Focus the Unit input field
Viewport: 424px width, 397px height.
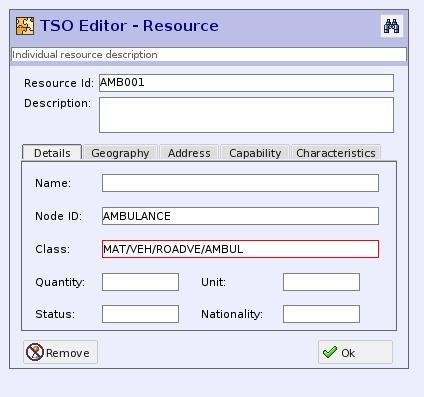321,282
